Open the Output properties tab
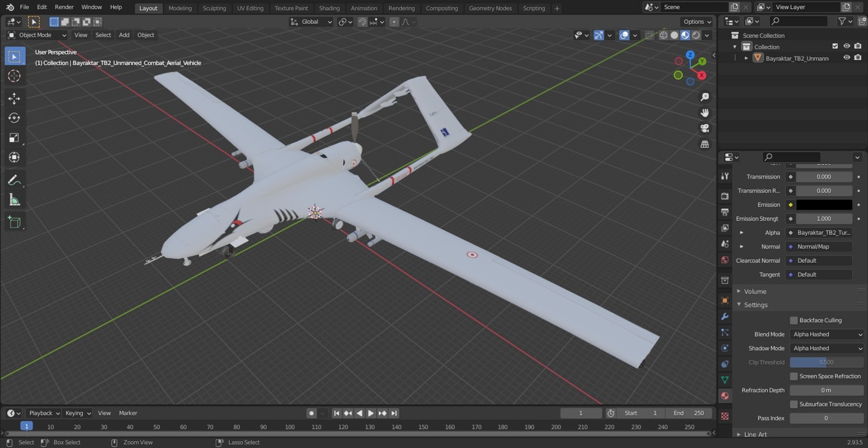Screen dimensions: 868x448 tap(725, 212)
